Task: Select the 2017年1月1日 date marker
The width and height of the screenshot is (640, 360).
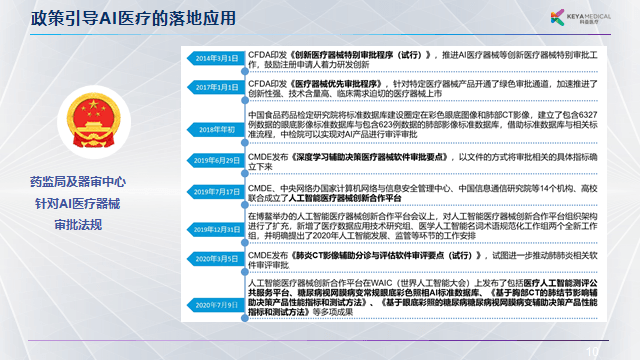Action: point(216,87)
